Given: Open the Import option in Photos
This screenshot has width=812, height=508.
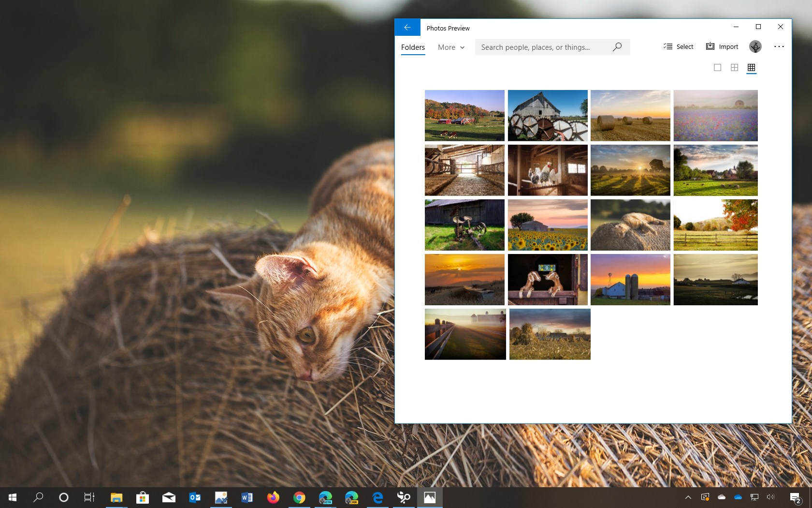Looking at the screenshot, I should pos(722,46).
